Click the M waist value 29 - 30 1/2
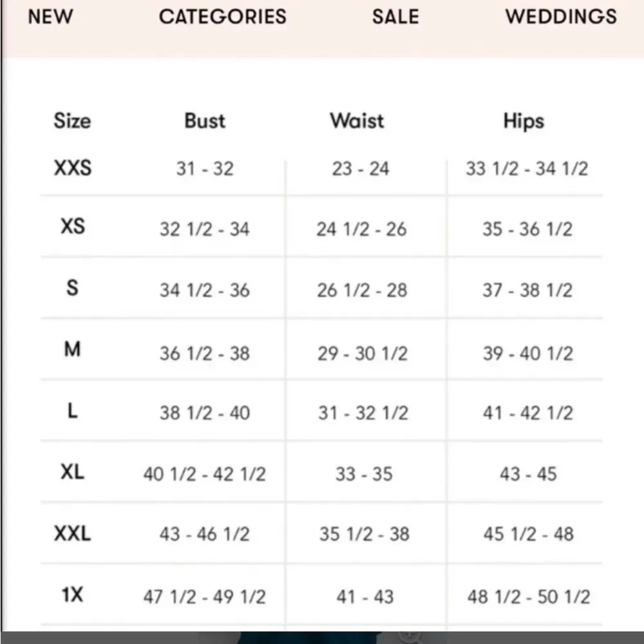Image resolution: width=644 pixels, height=644 pixels. (363, 353)
